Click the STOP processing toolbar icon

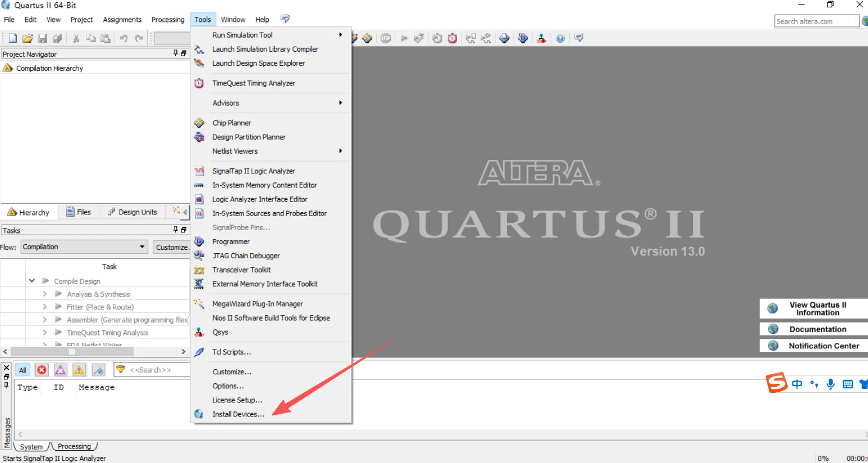click(386, 38)
